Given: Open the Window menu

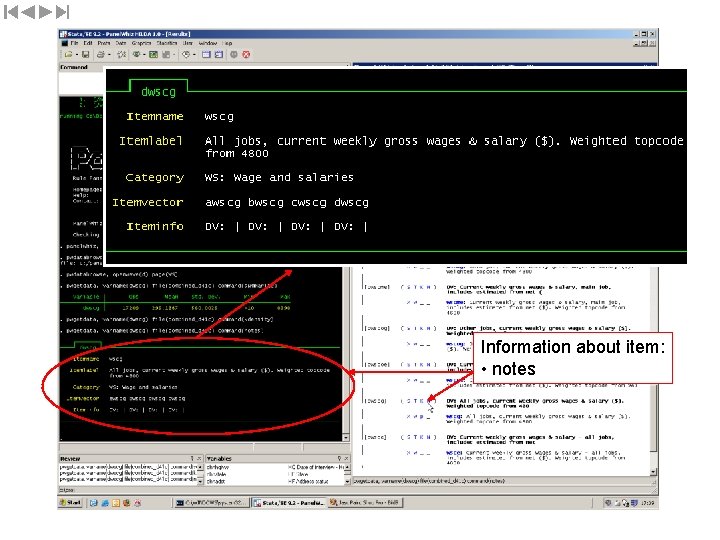Looking at the screenshot, I should pyautogui.click(x=208, y=43).
